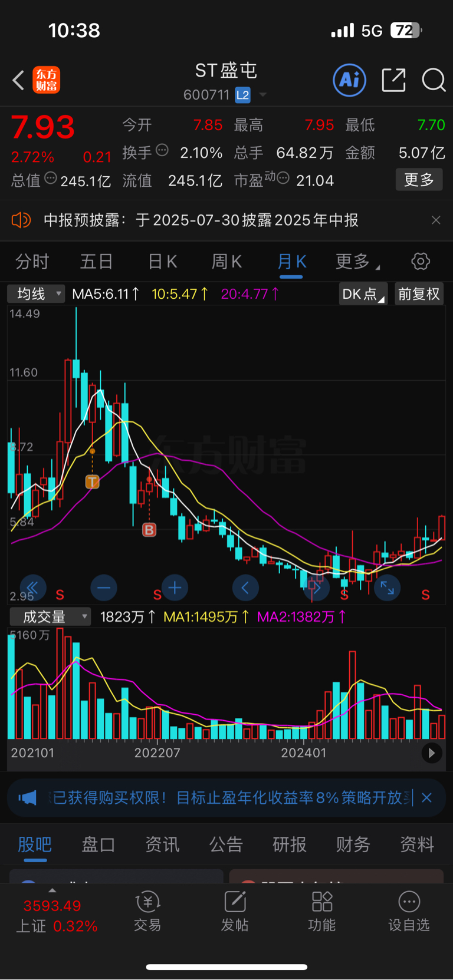Open the 成交量 indicator dropdown

pyautogui.click(x=50, y=616)
